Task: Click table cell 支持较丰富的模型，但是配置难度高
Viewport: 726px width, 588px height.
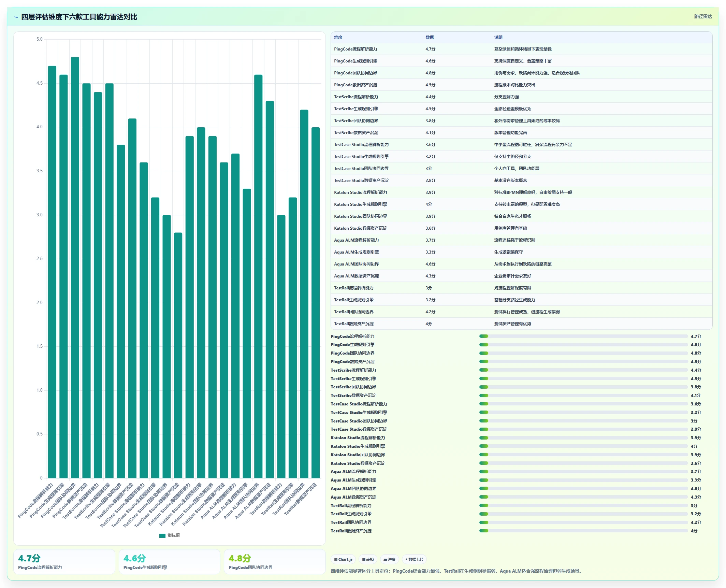Action: tap(527, 204)
